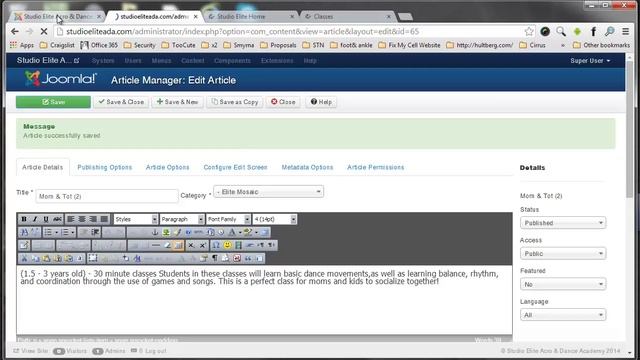The image size is (640, 360).
Task: Insert a blockquote
Action: 248,258
